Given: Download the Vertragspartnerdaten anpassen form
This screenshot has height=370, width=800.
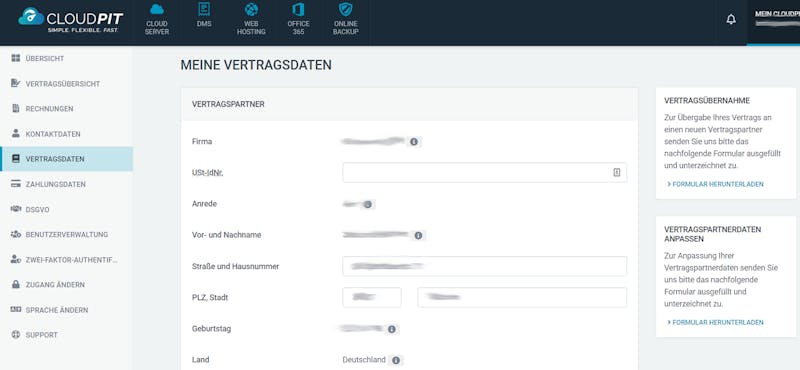Looking at the screenshot, I should click(715, 323).
